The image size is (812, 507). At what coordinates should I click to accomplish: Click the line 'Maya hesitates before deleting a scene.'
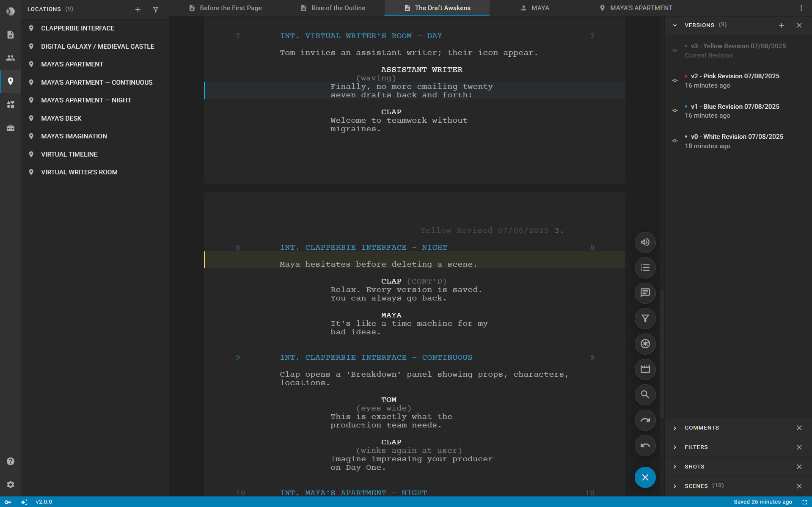[x=378, y=265]
